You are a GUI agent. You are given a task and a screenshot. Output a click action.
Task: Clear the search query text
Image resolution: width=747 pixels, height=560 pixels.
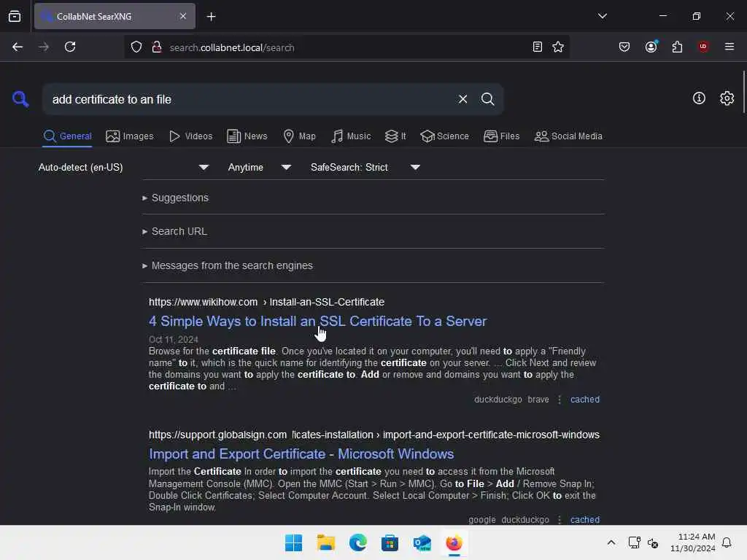(x=462, y=99)
